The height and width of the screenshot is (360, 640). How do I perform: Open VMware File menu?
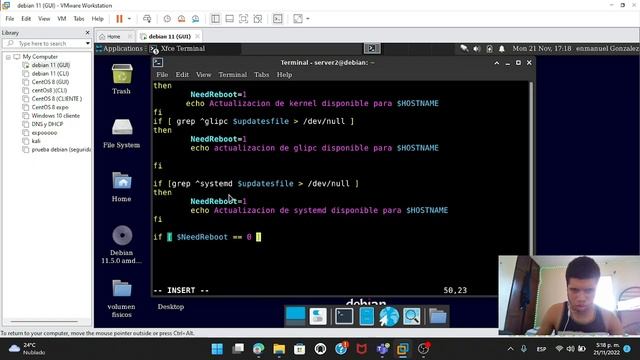[x=10, y=19]
